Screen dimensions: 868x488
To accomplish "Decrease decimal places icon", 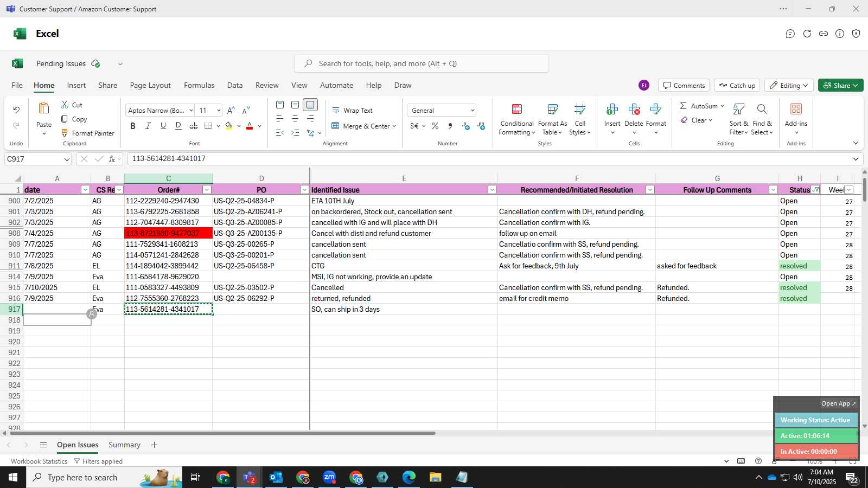I will click(x=481, y=126).
